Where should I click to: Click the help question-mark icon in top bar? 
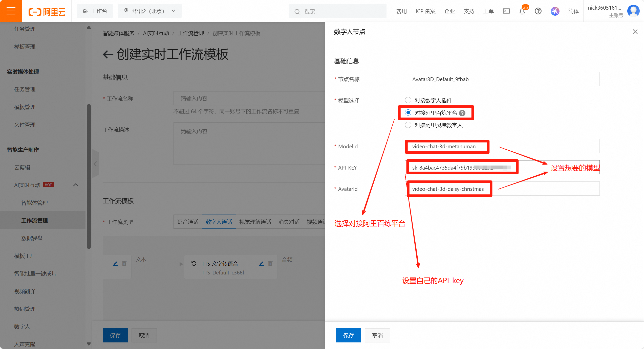538,11
